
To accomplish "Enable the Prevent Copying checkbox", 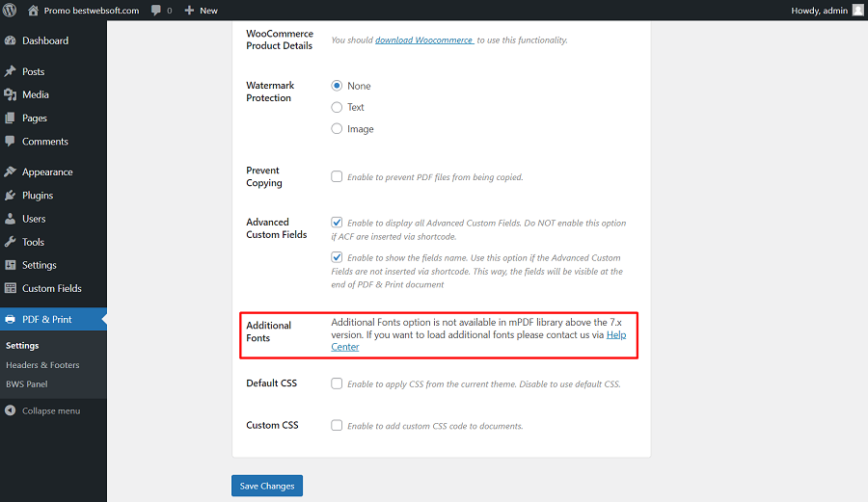I will tap(337, 176).
